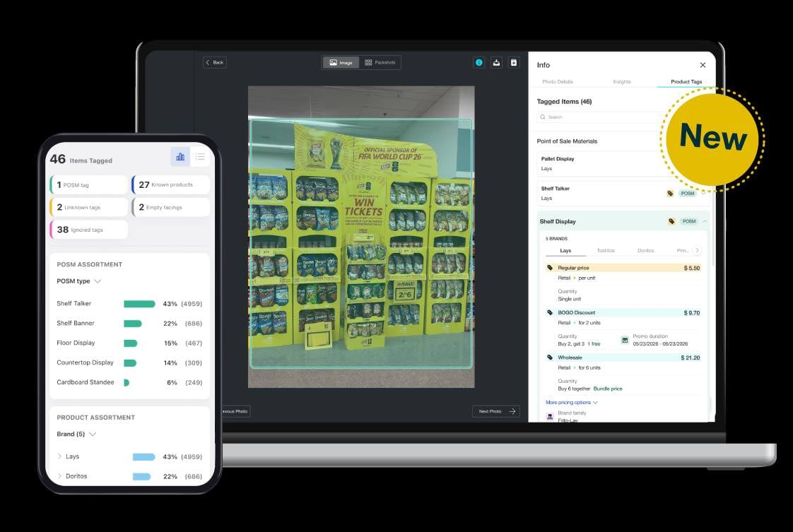The width and height of the screenshot is (793, 532).
Task: Click the Floor Display 15% bar
Action: pyautogui.click(x=131, y=343)
